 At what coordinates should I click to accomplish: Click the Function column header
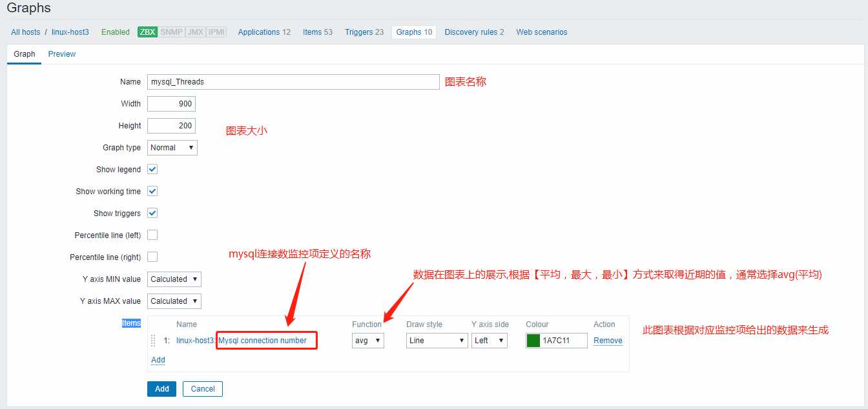pyautogui.click(x=367, y=324)
